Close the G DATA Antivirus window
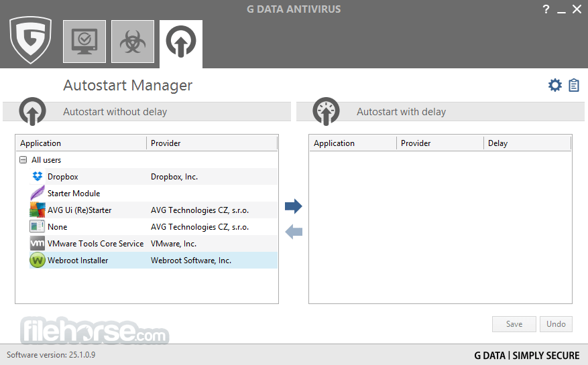This screenshot has height=365, width=588. click(577, 9)
